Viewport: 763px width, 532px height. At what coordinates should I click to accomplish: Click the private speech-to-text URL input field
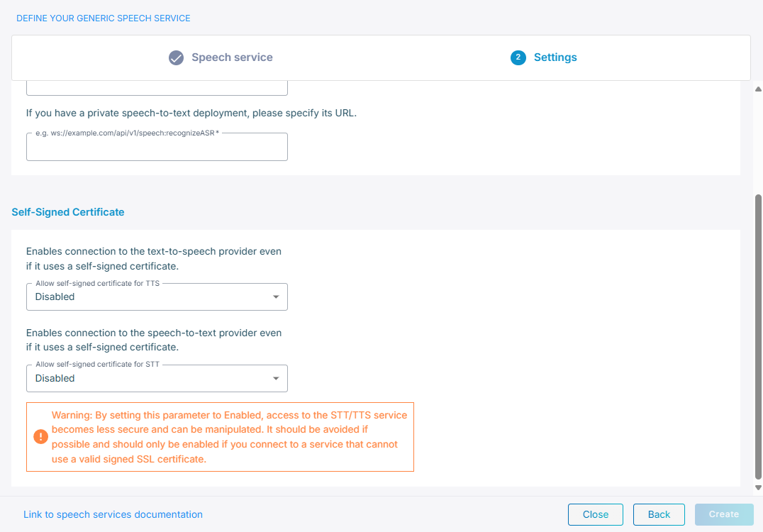(x=157, y=148)
